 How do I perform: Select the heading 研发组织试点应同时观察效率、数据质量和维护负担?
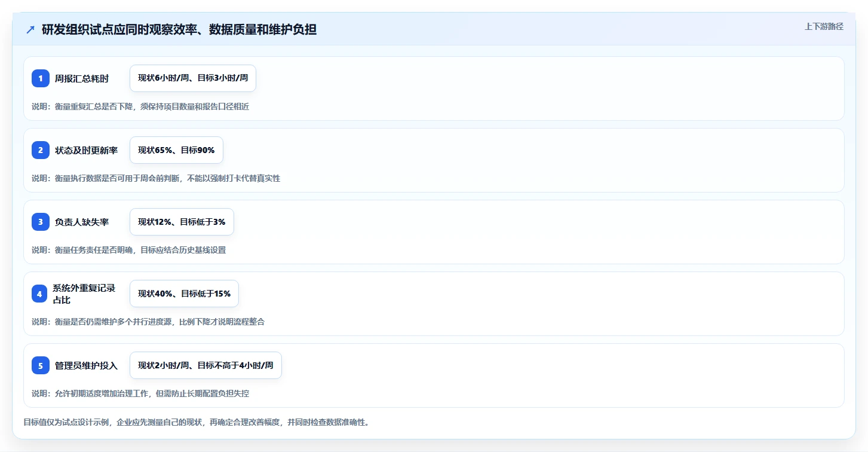coord(179,29)
